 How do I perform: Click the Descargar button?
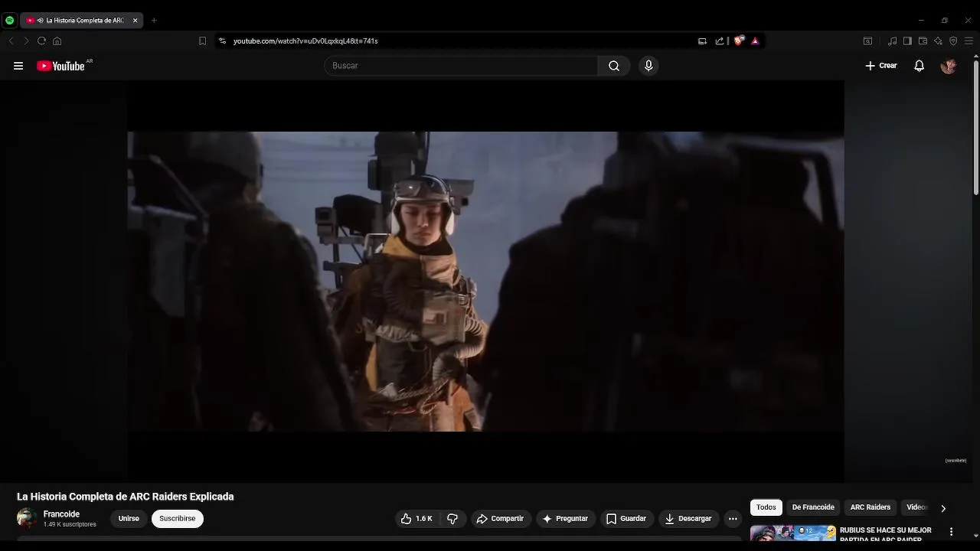(688, 519)
